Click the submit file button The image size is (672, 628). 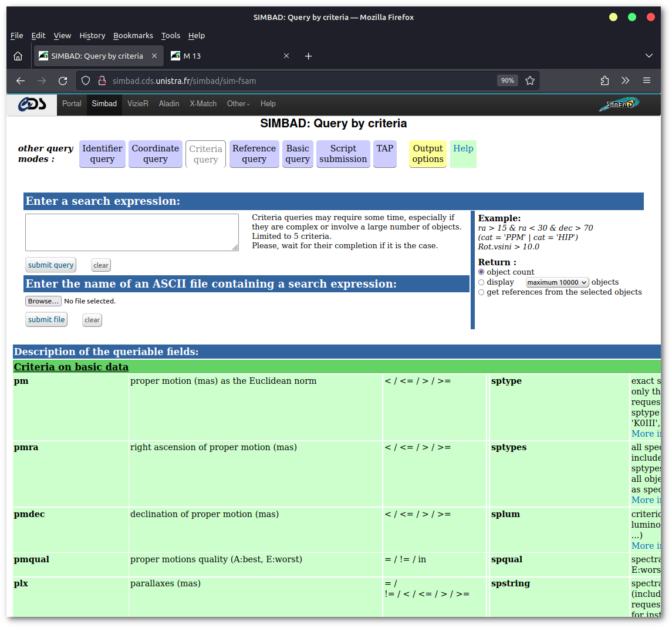click(46, 319)
